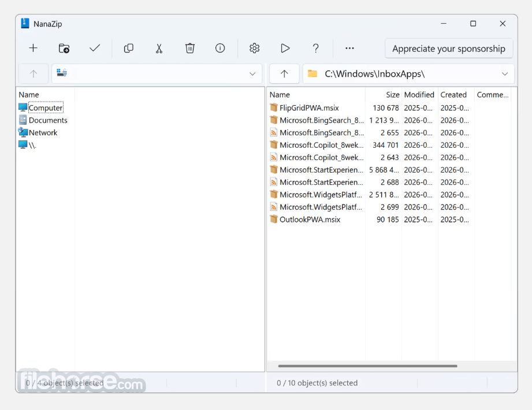The height and width of the screenshot is (410, 532).
Task: Click the Comment column header
Action: pyautogui.click(x=493, y=95)
